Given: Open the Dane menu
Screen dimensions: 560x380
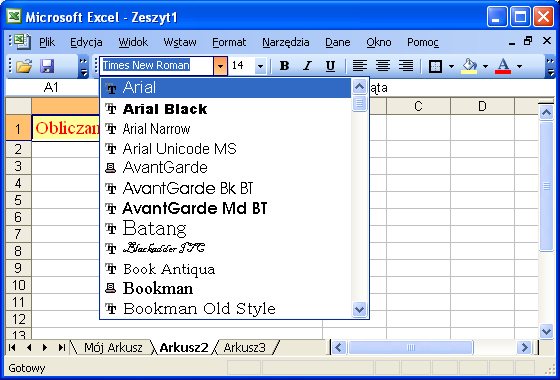Looking at the screenshot, I should [x=338, y=42].
